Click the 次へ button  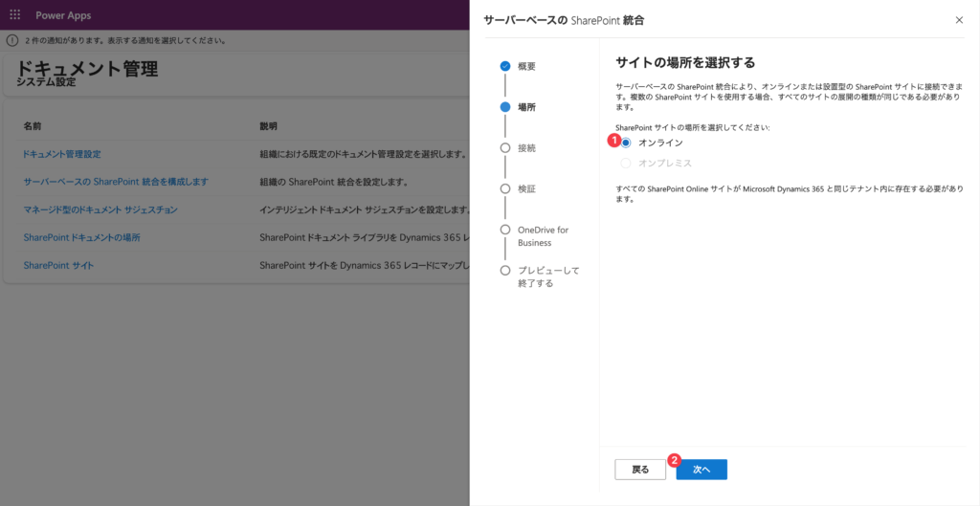tap(701, 470)
